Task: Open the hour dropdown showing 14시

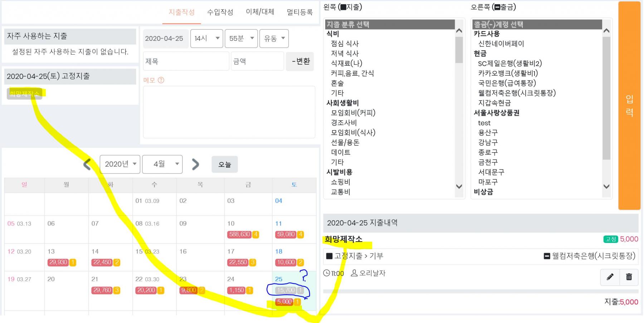Action: pos(206,39)
